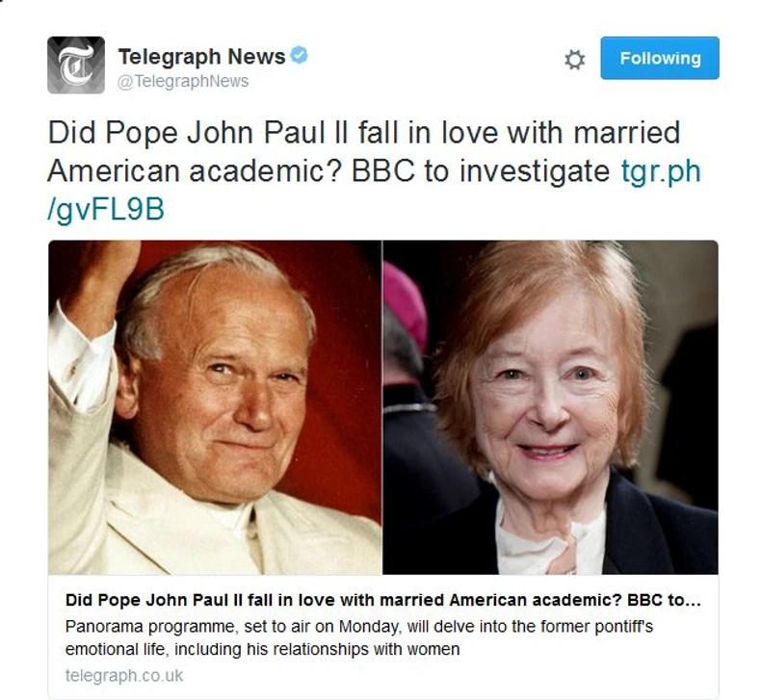Click the white card area beside telegraph.co.uk

pos(451,675)
